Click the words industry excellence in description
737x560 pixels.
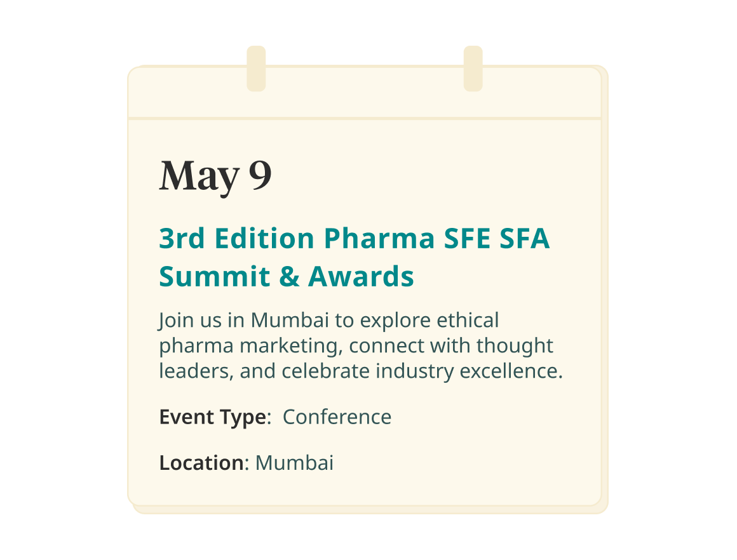[469, 371]
